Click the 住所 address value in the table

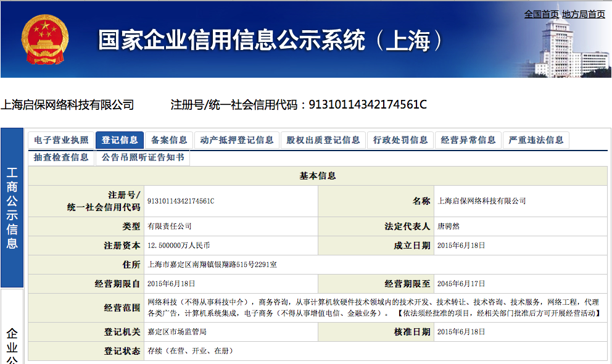(x=212, y=265)
